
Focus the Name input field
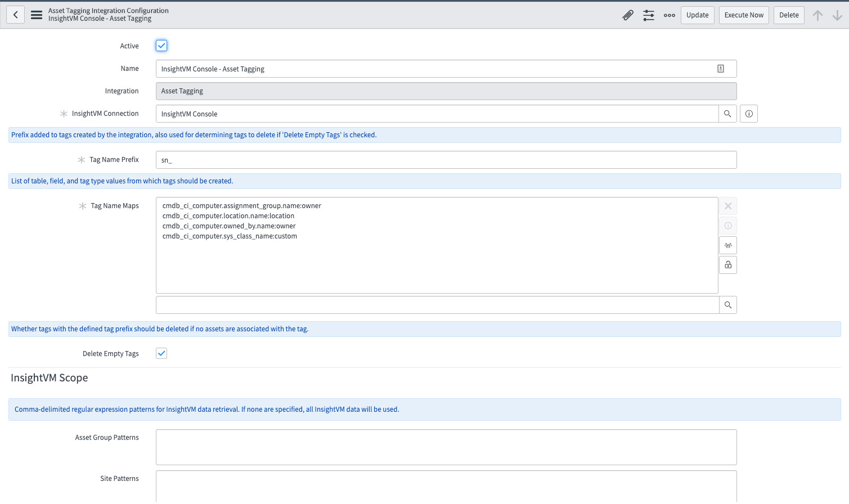point(446,69)
